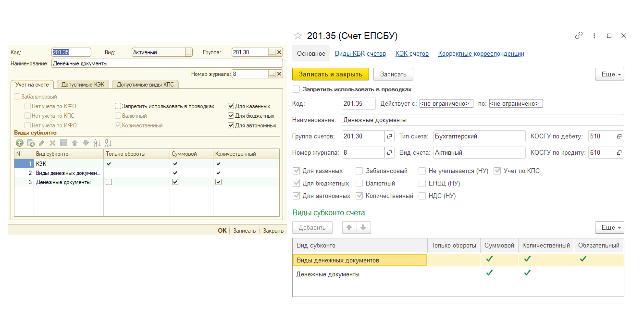Open selection button next to Вид field
The width and height of the screenshot is (644, 335).
click(189, 52)
